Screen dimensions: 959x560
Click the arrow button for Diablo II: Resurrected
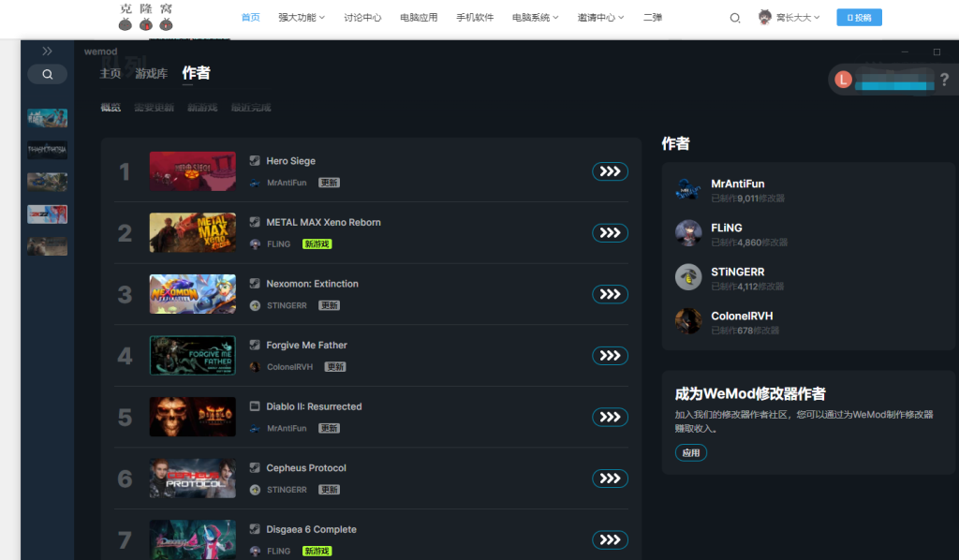click(x=610, y=417)
